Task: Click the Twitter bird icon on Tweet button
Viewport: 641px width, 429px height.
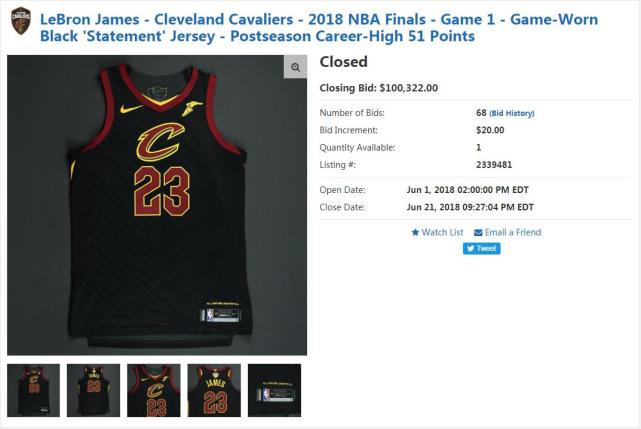Action: [471, 248]
